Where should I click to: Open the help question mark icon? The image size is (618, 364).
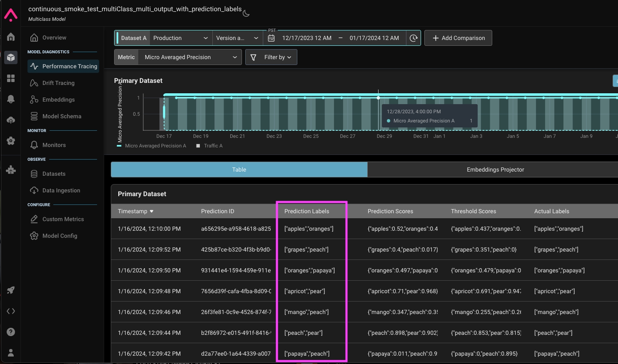[11, 332]
